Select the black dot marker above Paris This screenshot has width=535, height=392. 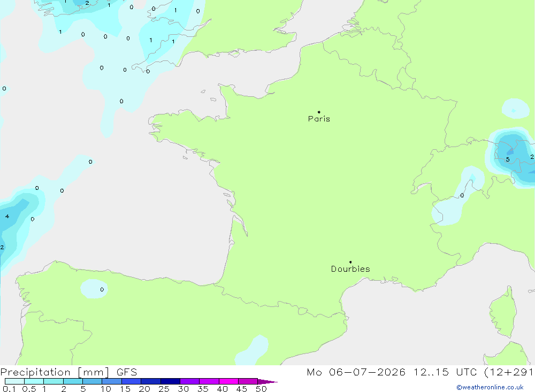pyautogui.click(x=319, y=112)
